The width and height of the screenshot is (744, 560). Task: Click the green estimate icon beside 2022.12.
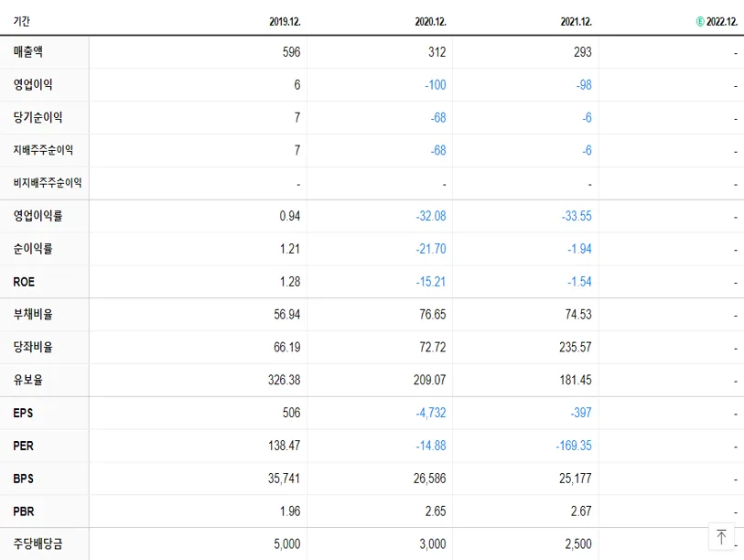click(700, 21)
